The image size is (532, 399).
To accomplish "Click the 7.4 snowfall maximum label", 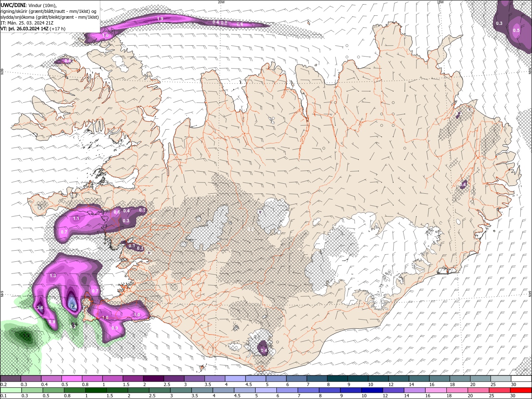I will (73, 306).
